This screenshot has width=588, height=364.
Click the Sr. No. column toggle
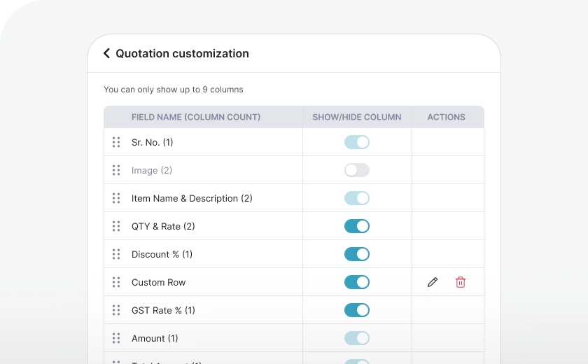pos(357,142)
